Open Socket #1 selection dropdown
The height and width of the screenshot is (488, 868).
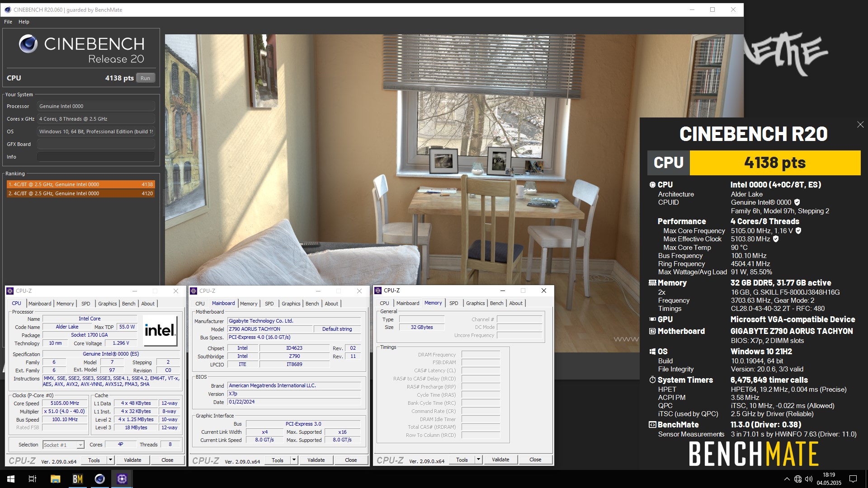pyautogui.click(x=63, y=445)
